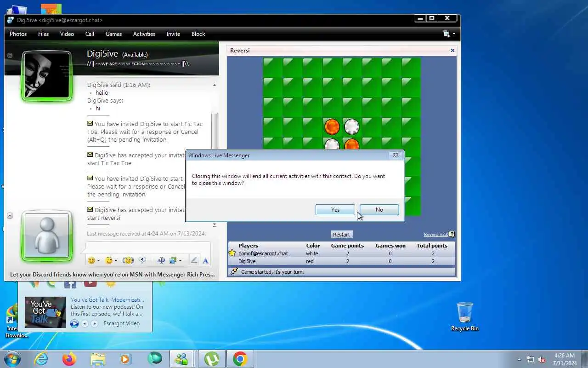Open the Reversi v2.0 link
588x368 pixels.
pyautogui.click(x=436, y=235)
